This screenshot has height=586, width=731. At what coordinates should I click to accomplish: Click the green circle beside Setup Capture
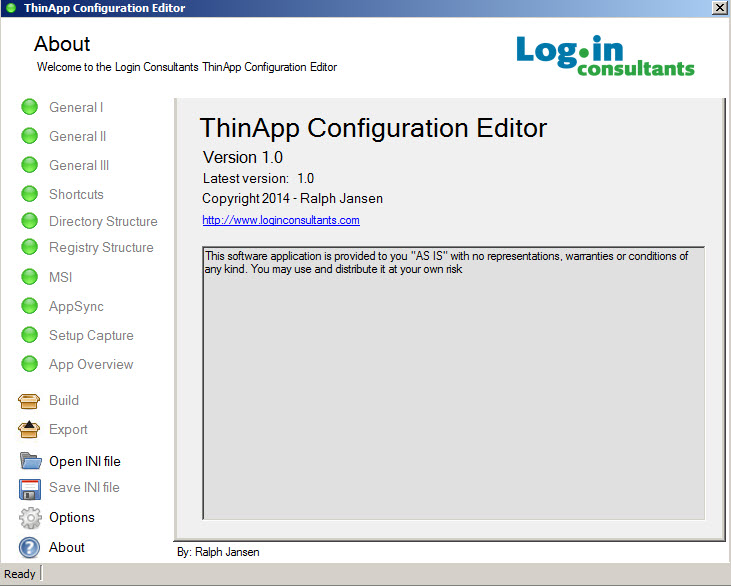point(29,335)
